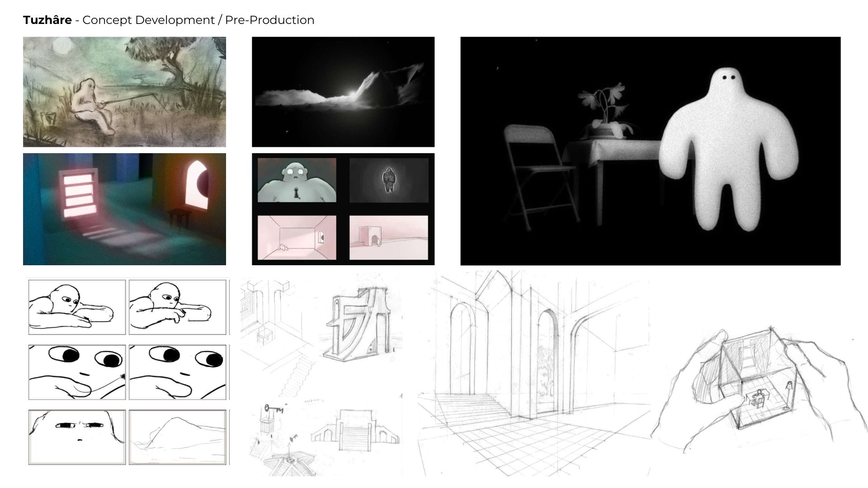Click the first creature resting storyboard panel

[77, 307]
